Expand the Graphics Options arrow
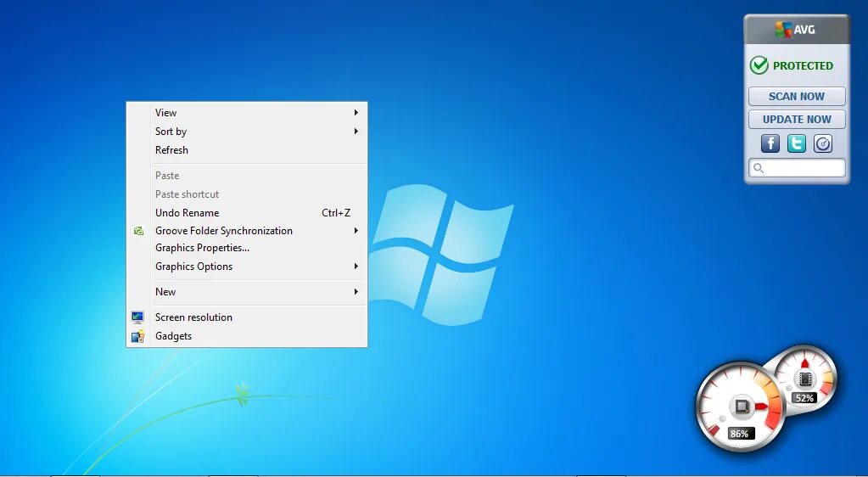This screenshot has width=868, height=477. (x=356, y=267)
